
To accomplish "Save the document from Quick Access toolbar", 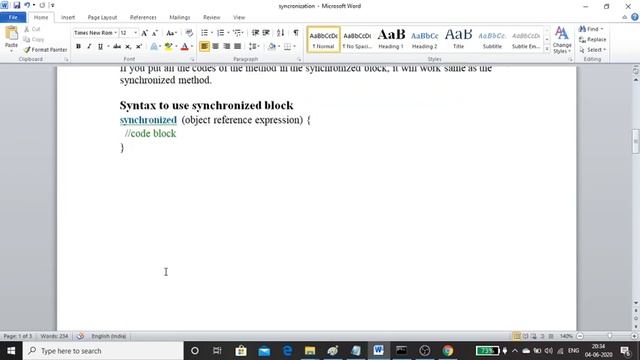I will pos(16,5).
